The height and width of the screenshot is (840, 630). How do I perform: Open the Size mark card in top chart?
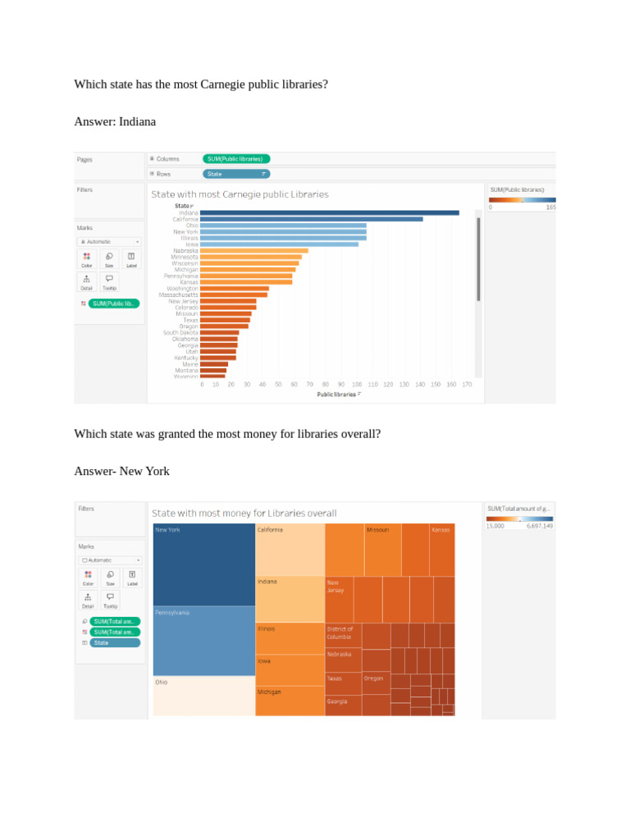[109, 259]
